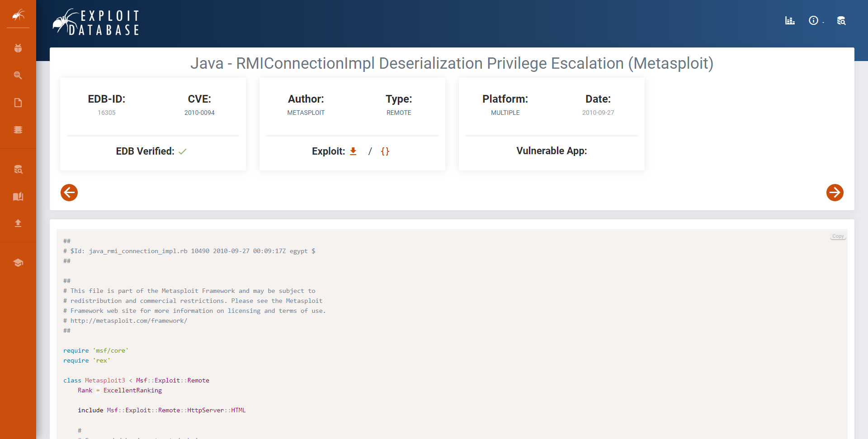The height and width of the screenshot is (439, 868).
Task: Copy the exploit code with Copy button
Action: point(838,236)
